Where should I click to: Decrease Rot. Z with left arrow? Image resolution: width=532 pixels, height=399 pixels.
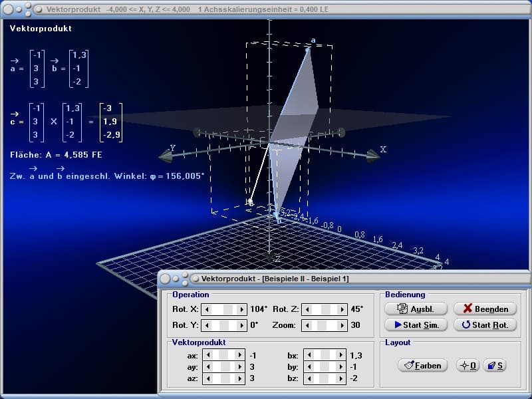tap(306, 309)
